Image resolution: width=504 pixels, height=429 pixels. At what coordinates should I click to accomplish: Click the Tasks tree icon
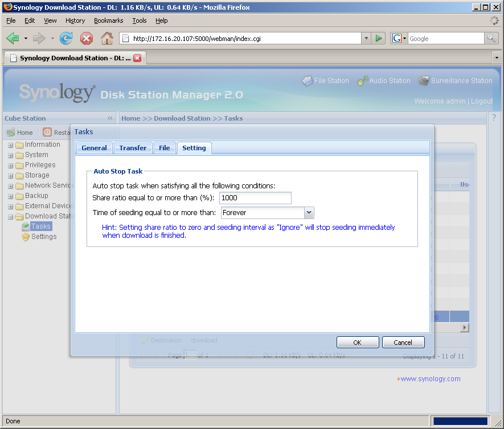click(x=26, y=226)
